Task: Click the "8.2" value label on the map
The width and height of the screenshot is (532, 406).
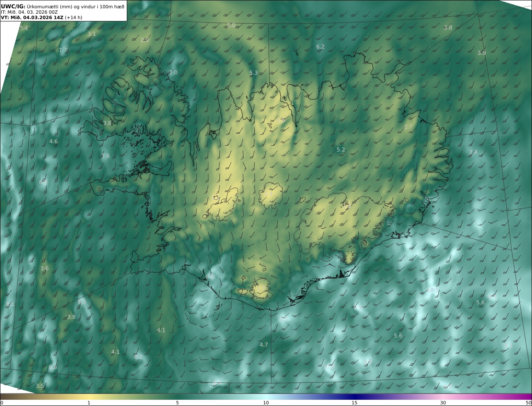Action: [x=138, y=357]
